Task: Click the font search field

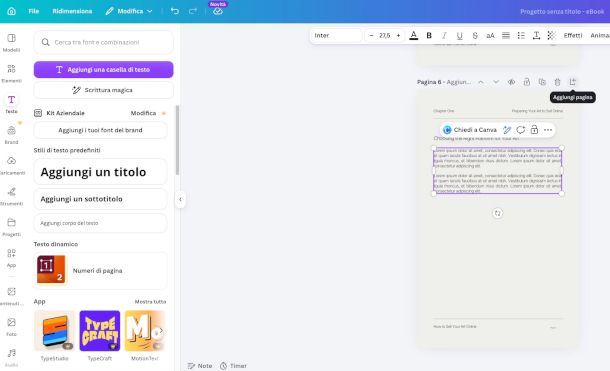Action: coord(103,42)
